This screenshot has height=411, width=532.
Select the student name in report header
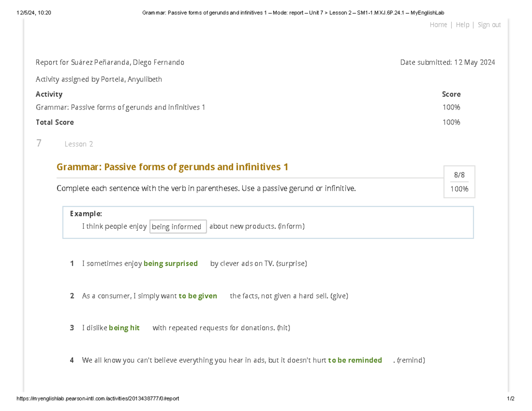coord(126,63)
